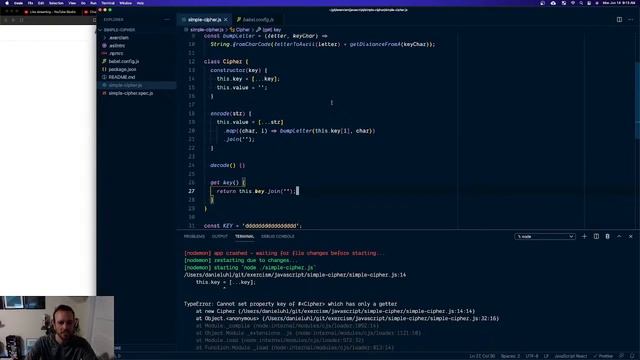Expand the .exercism folder
This screenshot has height=360, width=640.
pyautogui.click(x=118, y=38)
